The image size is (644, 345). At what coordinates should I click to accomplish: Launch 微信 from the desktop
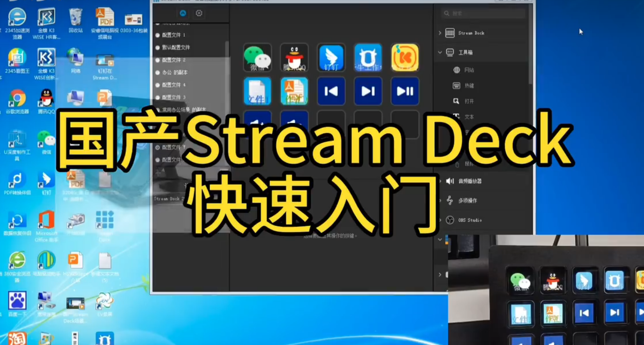click(46, 143)
